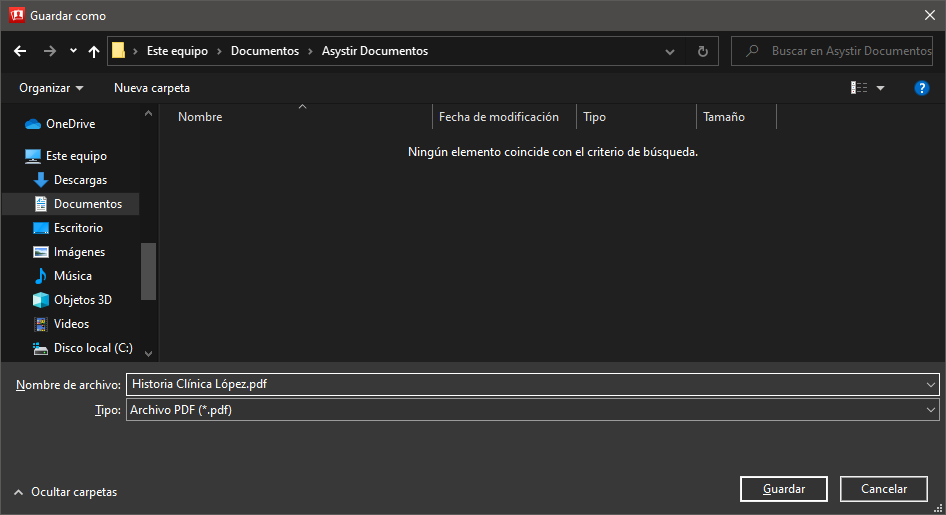Click the Up one level arrow
Viewport: 946px width, 515px height.
(x=94, y=51)
